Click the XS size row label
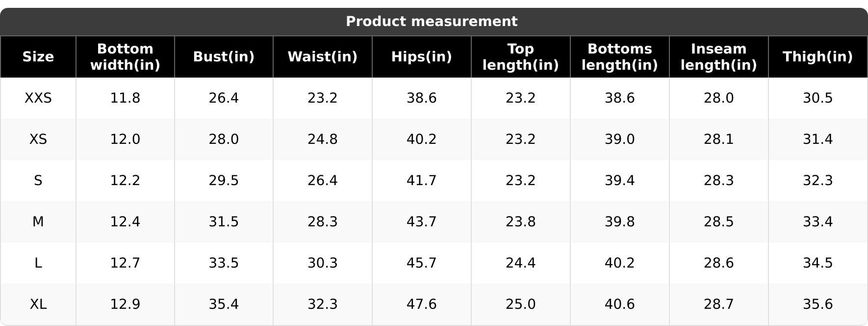 pos(38,139)
